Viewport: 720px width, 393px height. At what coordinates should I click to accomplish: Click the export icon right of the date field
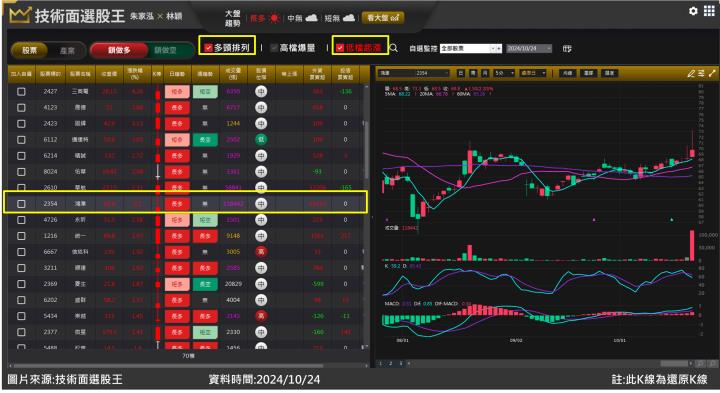tap(567, 48)
